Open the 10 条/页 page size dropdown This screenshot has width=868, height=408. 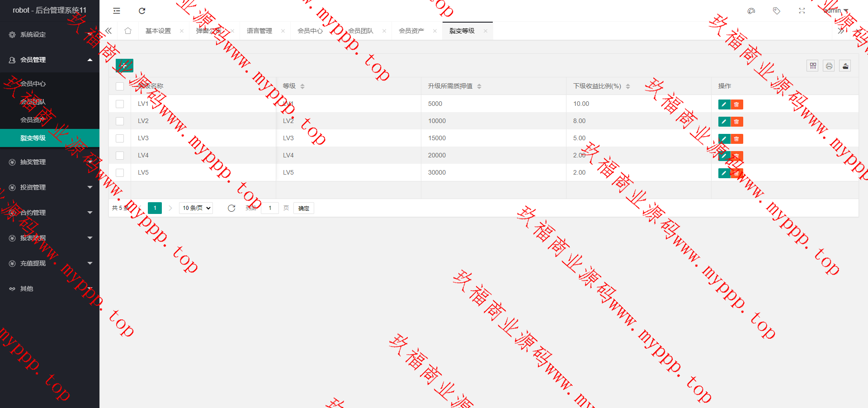pos(196,208)
